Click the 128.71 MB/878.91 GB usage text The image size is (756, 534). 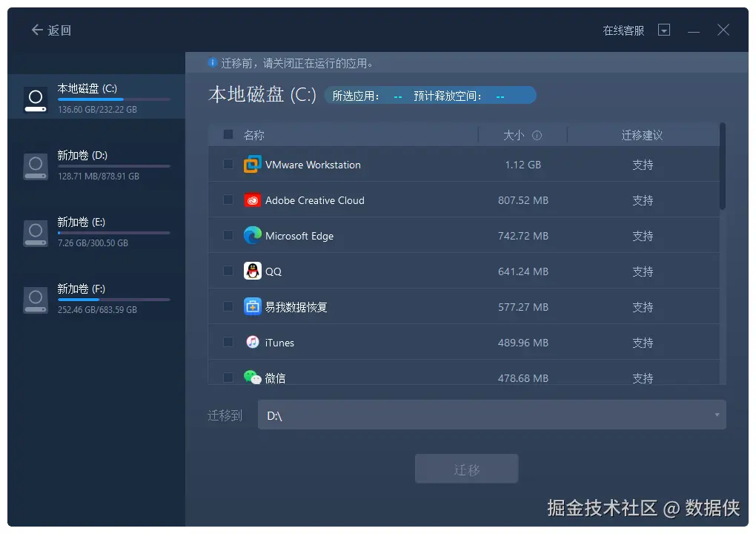pyautogui.click(x=99, y=177)
